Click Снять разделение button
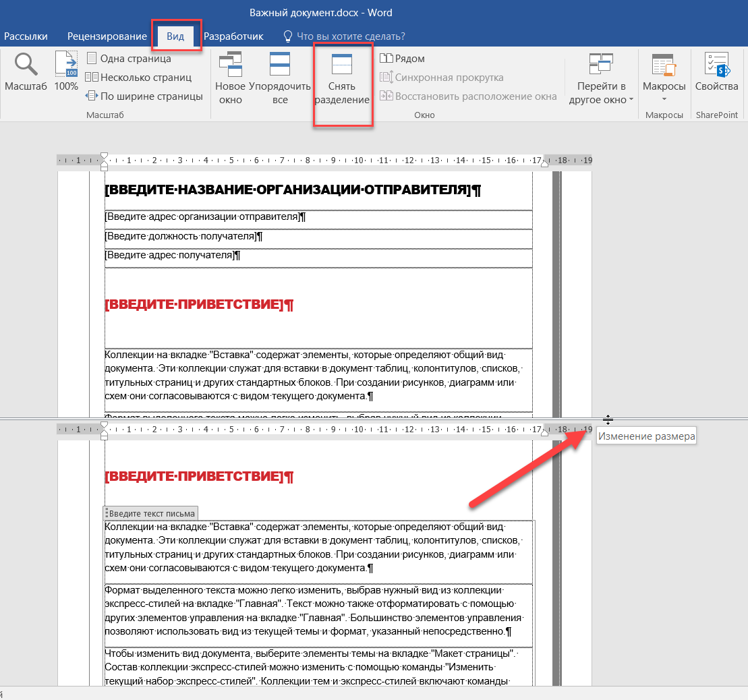 [x=342, y=79]
